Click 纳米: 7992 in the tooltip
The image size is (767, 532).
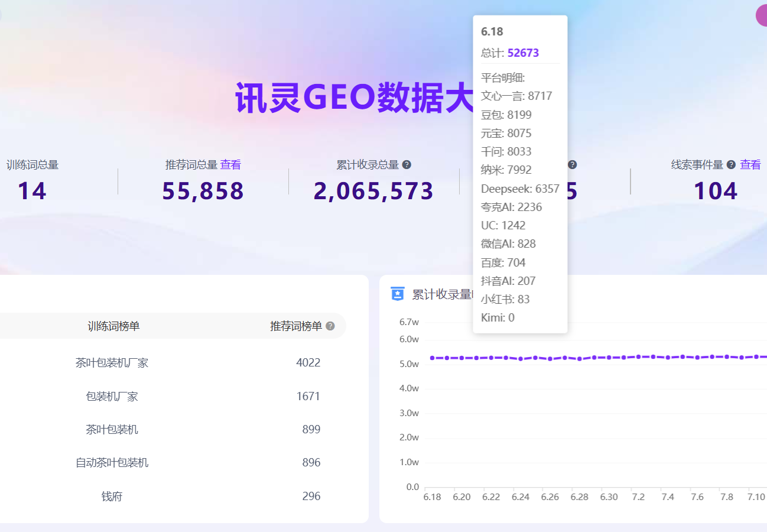(x=506, y=170)
